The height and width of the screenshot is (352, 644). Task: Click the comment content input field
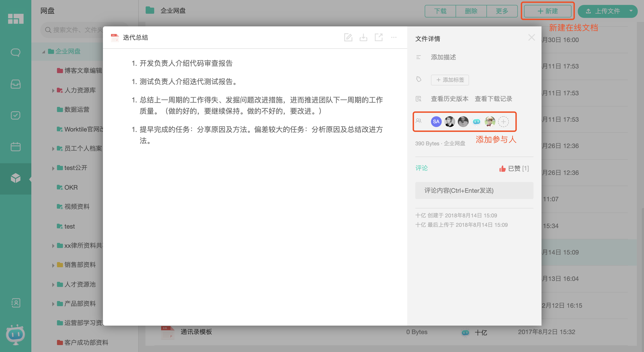[474, 191]
